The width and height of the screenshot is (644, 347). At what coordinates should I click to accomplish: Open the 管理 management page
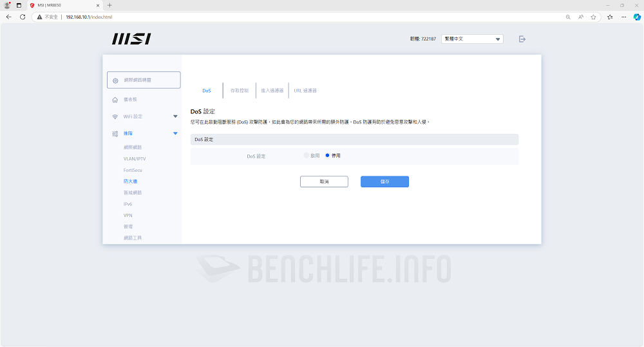[128, 227]
